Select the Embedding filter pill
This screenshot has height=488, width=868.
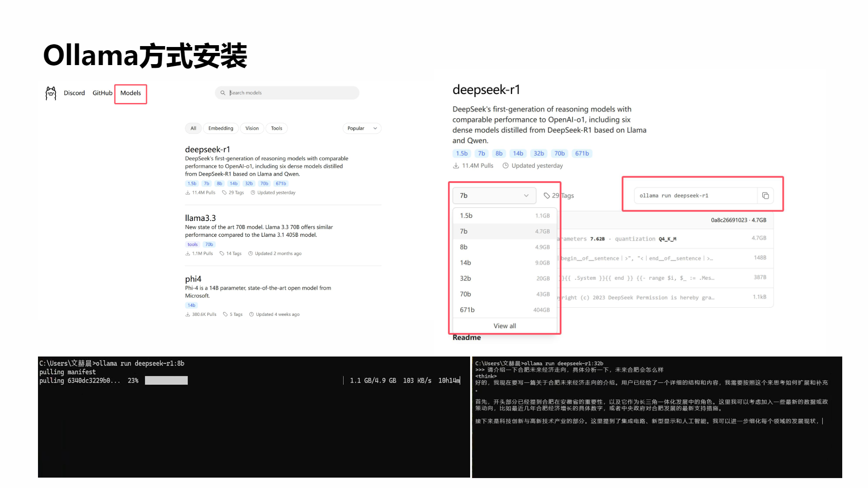click(x=221, y=128)
